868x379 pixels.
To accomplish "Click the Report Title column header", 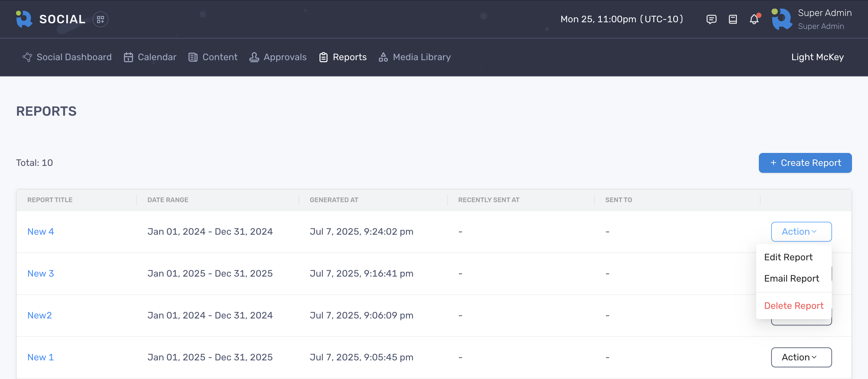I will point(50,200).
